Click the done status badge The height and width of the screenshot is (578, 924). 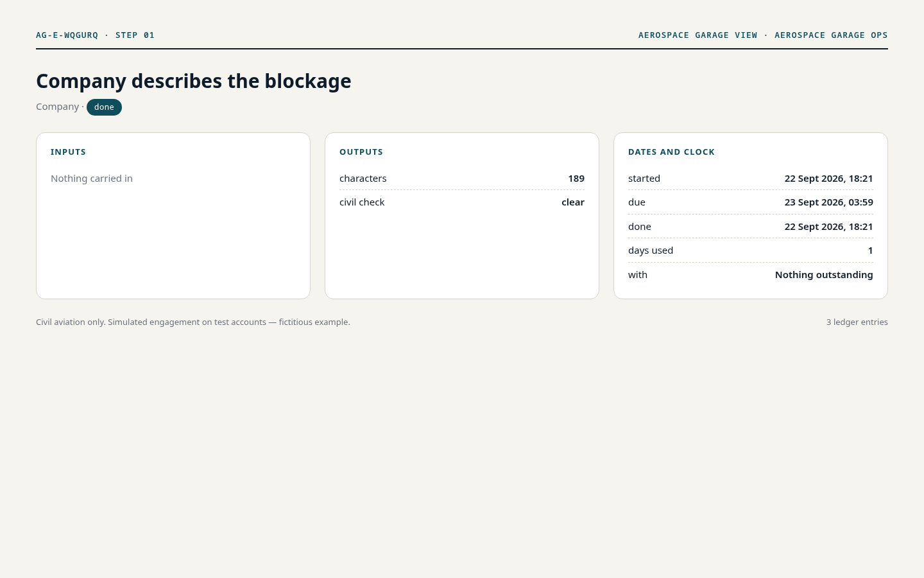click(104, 107)
